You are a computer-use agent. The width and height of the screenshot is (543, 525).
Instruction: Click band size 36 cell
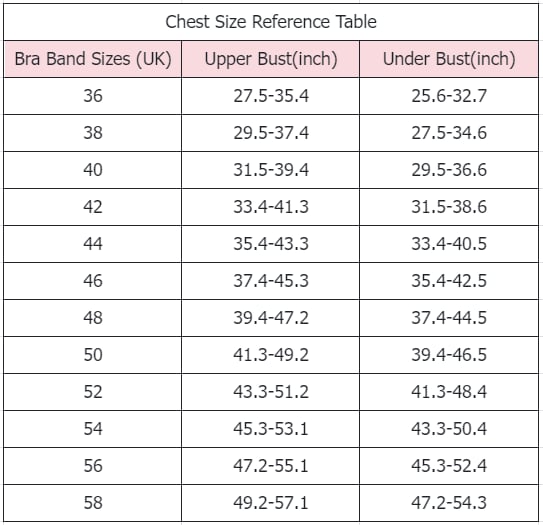pos(93,96)
